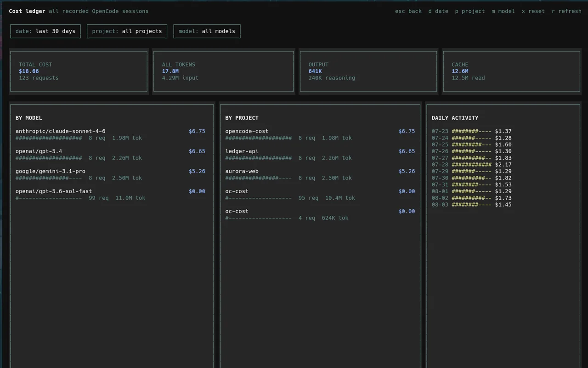Click the 4.29M input text
This screenshot has height=368, width=588.
pos(180,78)
